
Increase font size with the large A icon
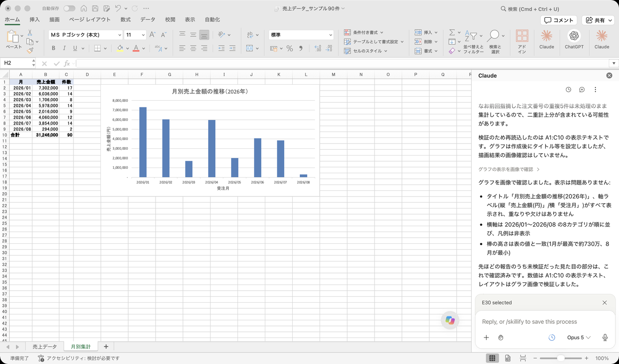pos(152,34)
